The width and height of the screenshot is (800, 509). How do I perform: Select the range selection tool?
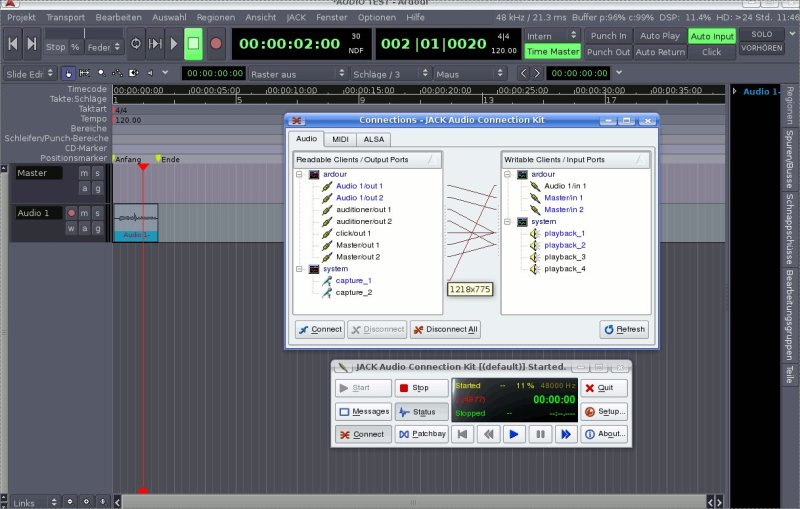point(85,73)
